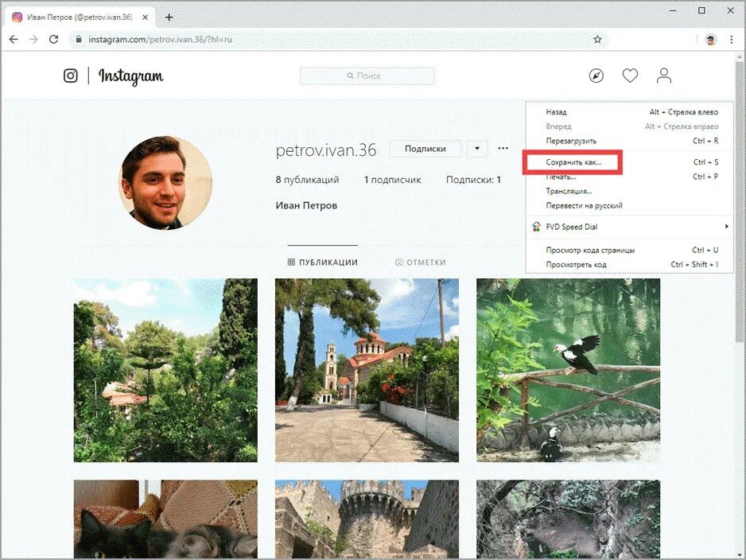Open the rocky forest photo

pyautogui.click(x=568, y=519)
